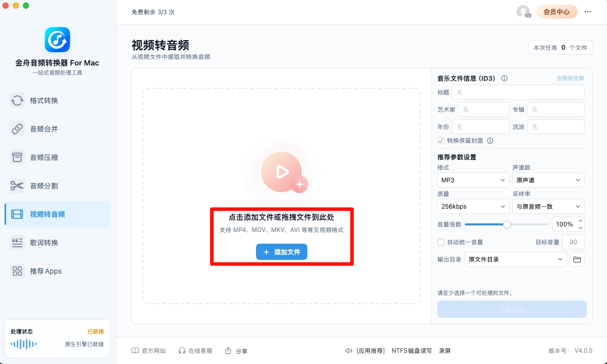Click the blue 添加文件 button

[281, 252]
